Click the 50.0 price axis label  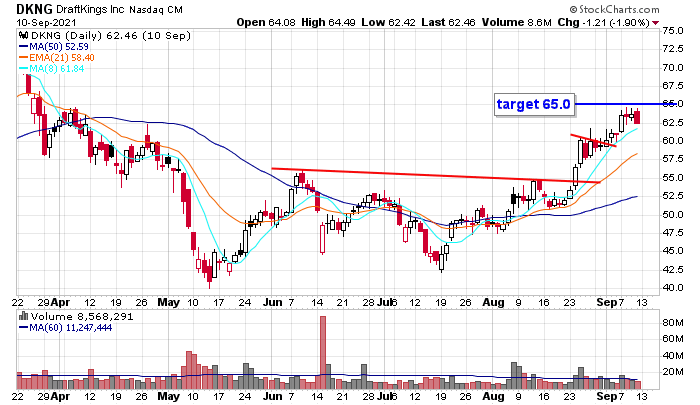673,215
